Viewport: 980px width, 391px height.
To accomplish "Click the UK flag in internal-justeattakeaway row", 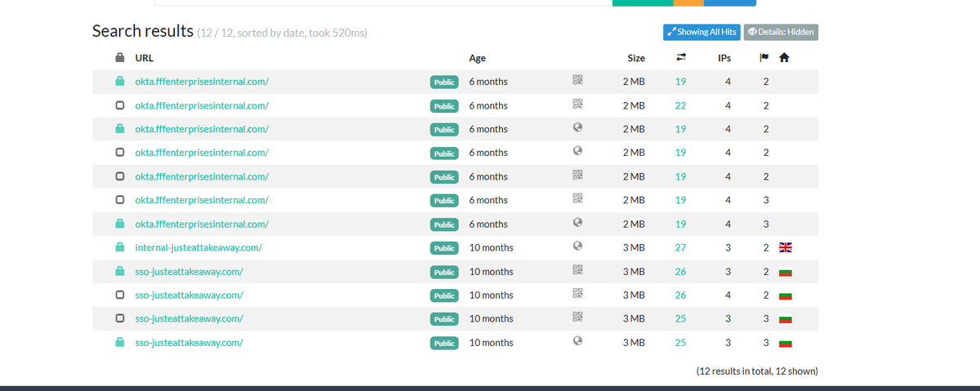I will [786, 248].
